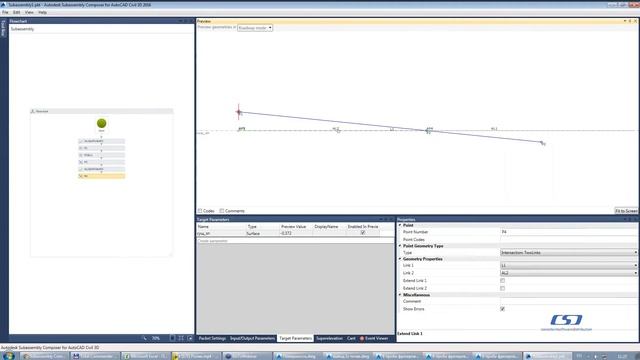Viewport: 640px width, 360px height.
Task: Open the Link 1 dropdown
Action: [x=569, y=265]
